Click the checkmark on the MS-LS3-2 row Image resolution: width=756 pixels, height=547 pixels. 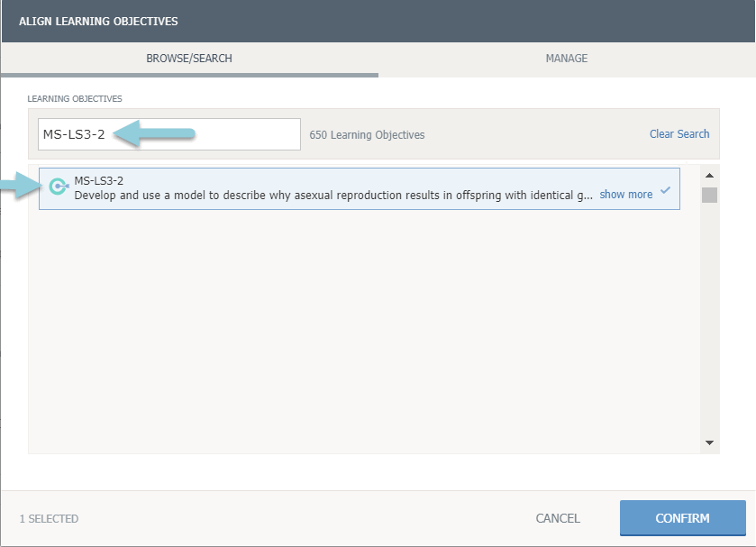coord(665,191)
